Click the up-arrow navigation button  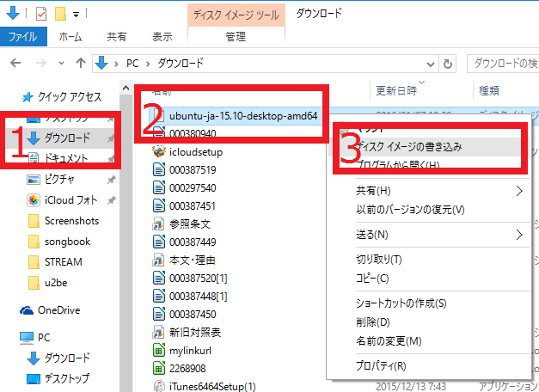coord(80,63)
